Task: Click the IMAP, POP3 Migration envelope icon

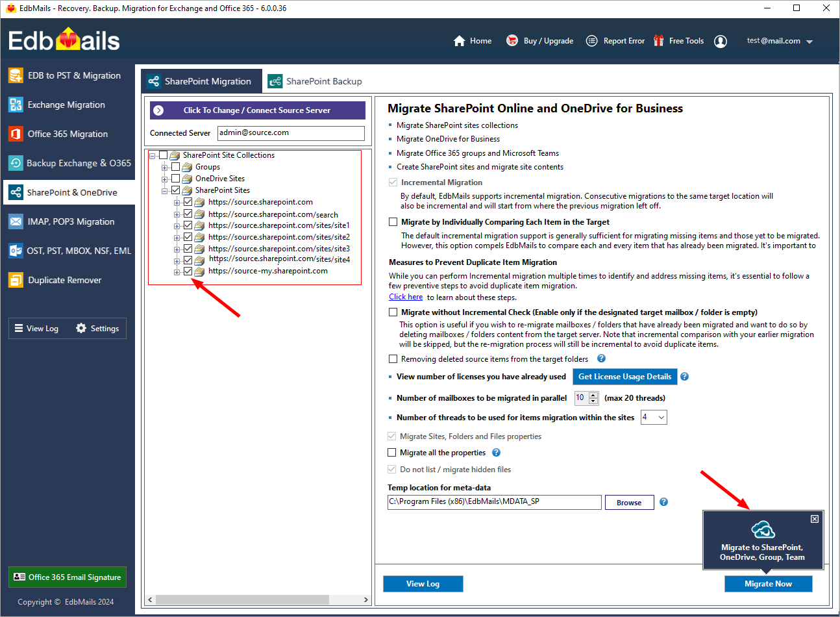Action: point(16,221)
